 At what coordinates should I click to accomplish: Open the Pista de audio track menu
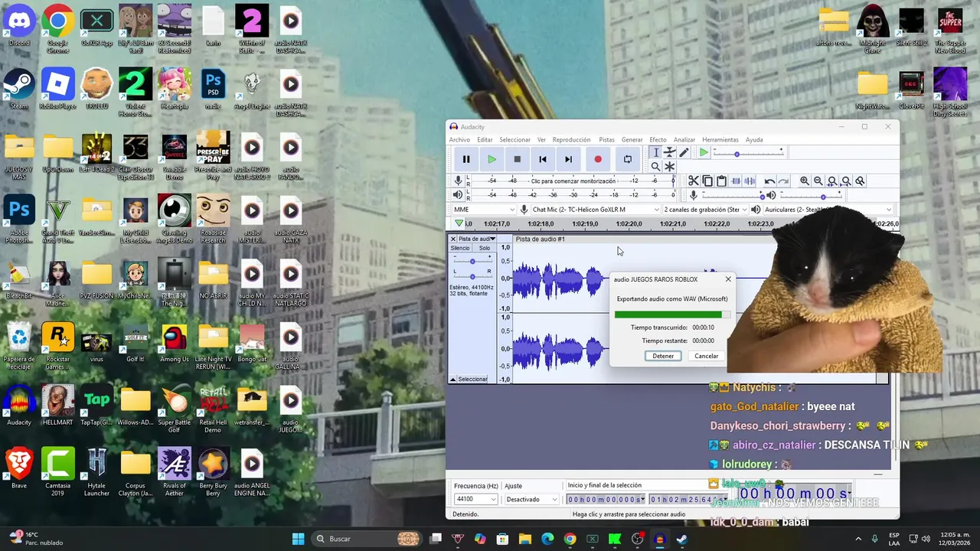coord(477,239)
